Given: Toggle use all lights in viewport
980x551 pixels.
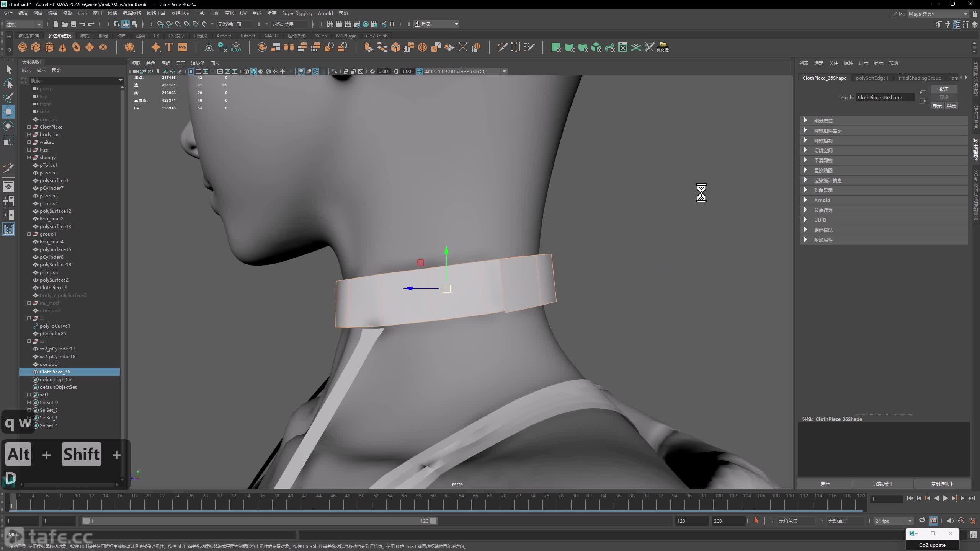Looking at the screenshot, I should 283,72.
